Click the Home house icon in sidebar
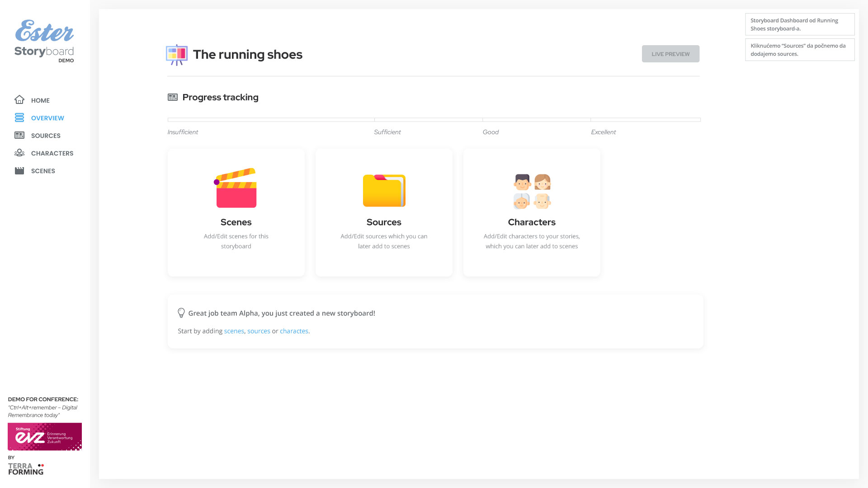The image size is (868, 488). (19, 100)
